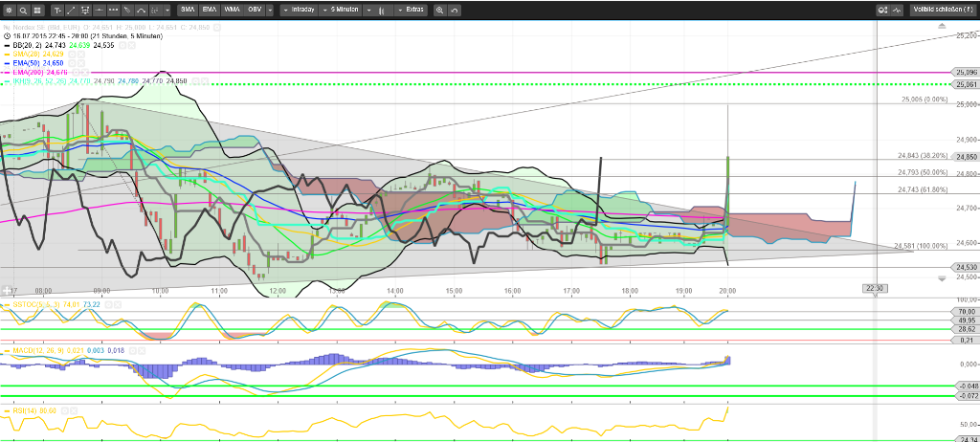Viewport: 980px width, 442px height.
Task: Select the Fibonacci retracement tool
Action: (85, 10)
